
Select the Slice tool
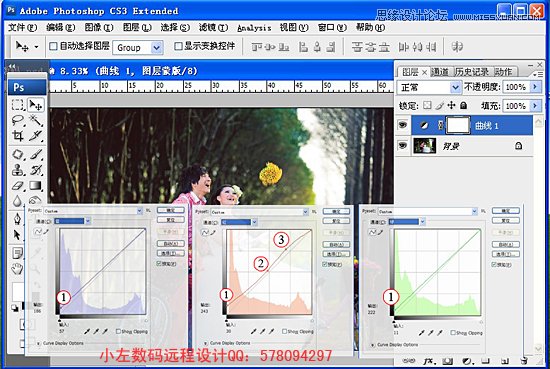36,136
